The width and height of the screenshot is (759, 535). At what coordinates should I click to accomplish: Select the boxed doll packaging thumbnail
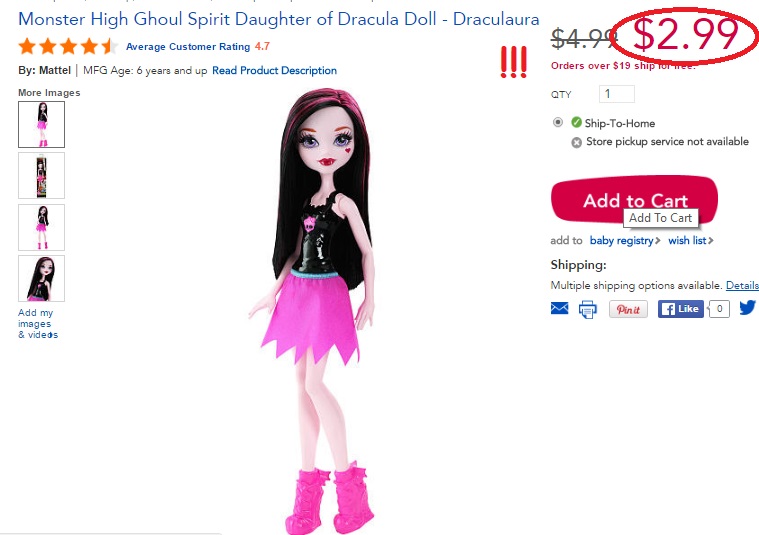[x=42, y=175]
